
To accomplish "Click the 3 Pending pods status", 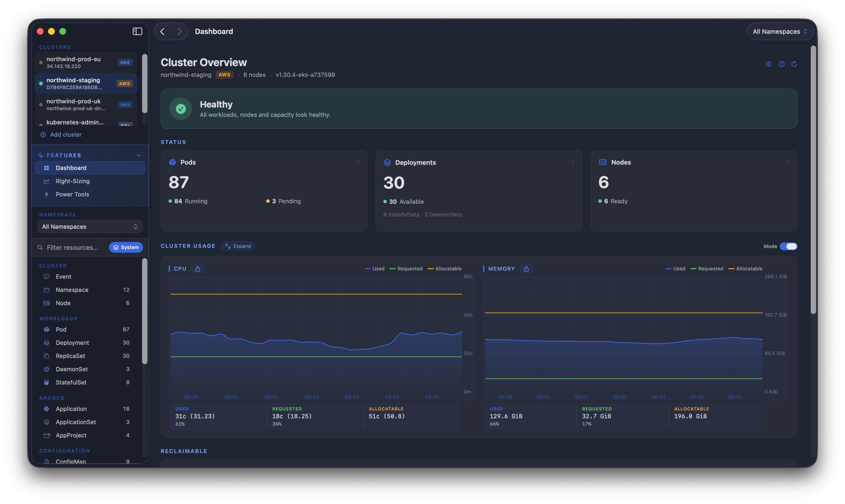I will 283,201.
